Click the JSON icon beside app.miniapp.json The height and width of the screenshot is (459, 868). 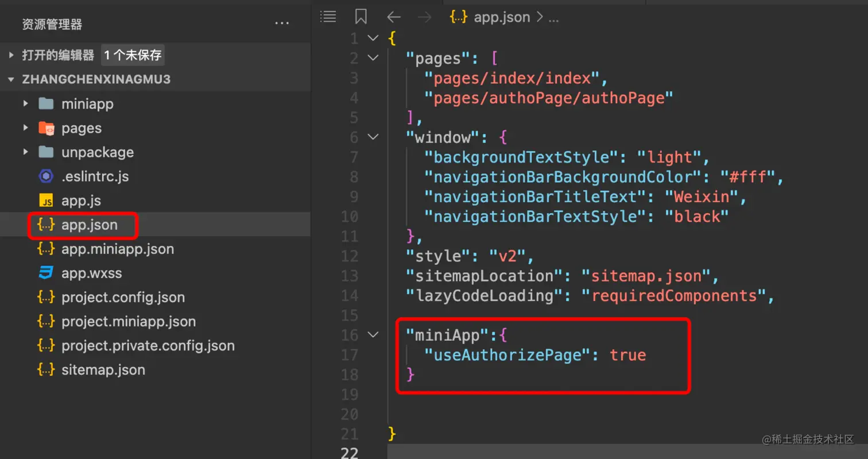[46, 249]
